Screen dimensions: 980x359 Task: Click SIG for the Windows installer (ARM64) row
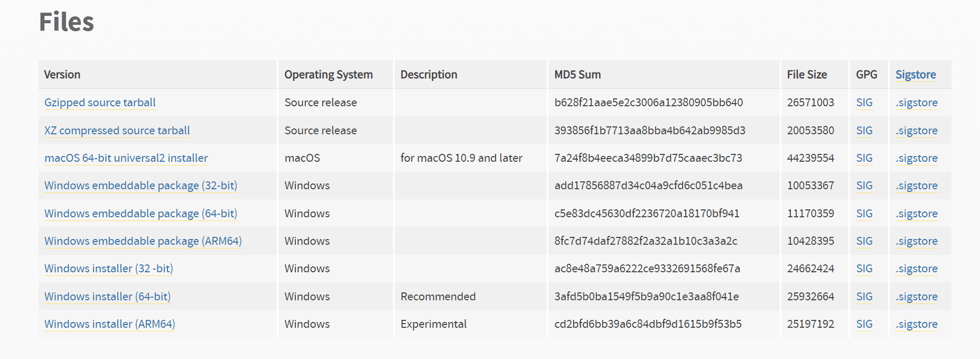(864, 324)
